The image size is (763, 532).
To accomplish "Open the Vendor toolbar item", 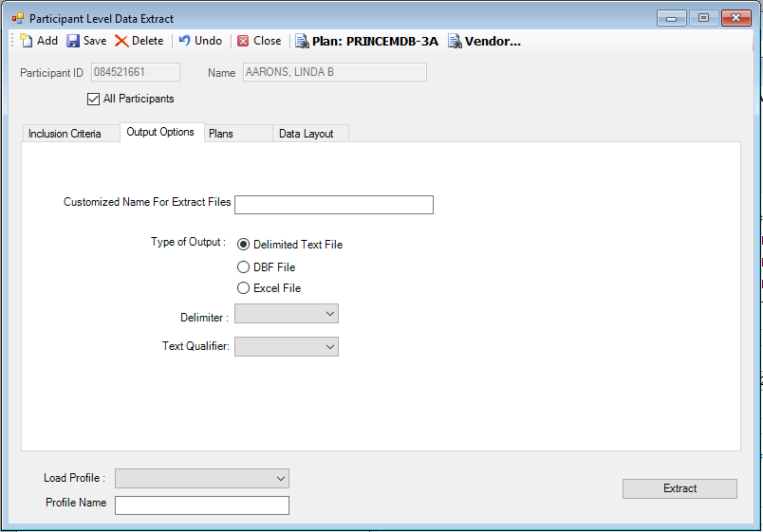I will point(484,41).
